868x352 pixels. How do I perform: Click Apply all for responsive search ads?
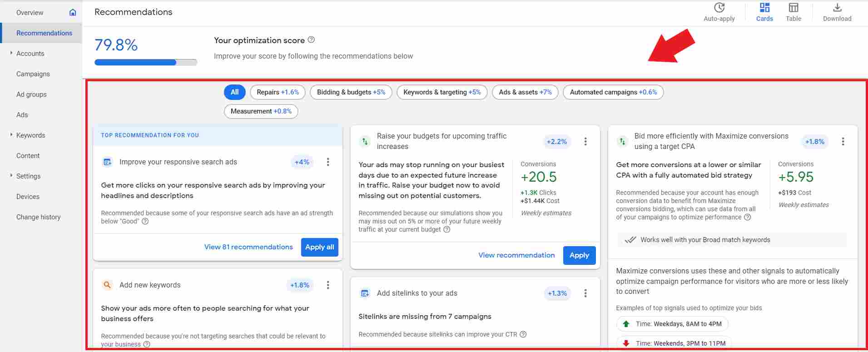click(x=320, y=247)
